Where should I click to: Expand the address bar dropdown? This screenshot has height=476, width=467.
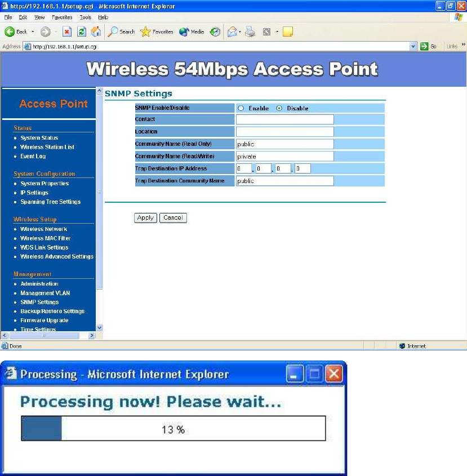[413, 46]
